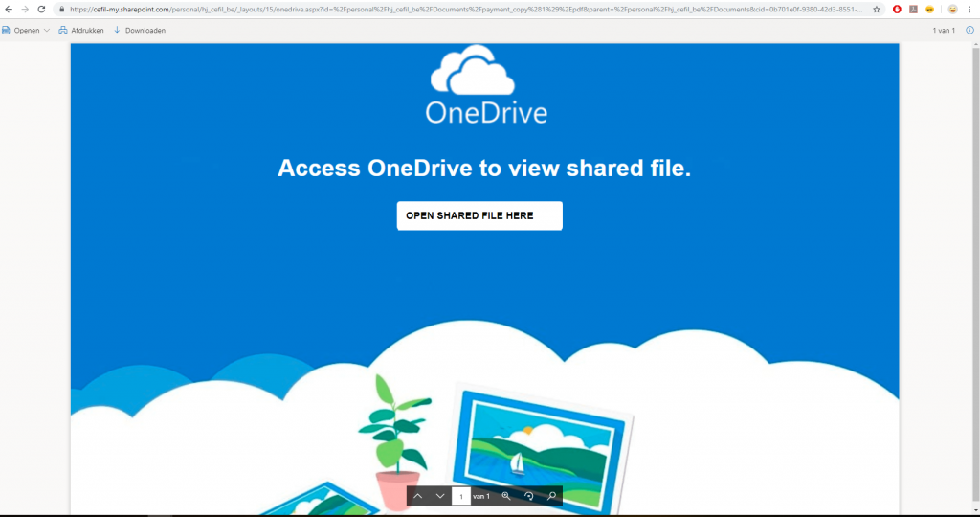Open the browser profile avatar
The height and width of the screenshot is (517, 980).
pos(952,10)
